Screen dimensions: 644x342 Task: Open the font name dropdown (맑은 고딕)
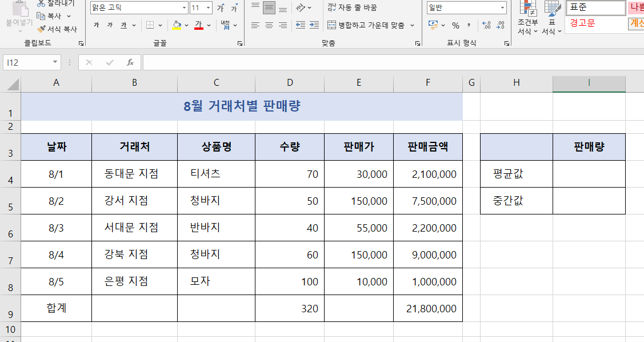click(184, 8)
